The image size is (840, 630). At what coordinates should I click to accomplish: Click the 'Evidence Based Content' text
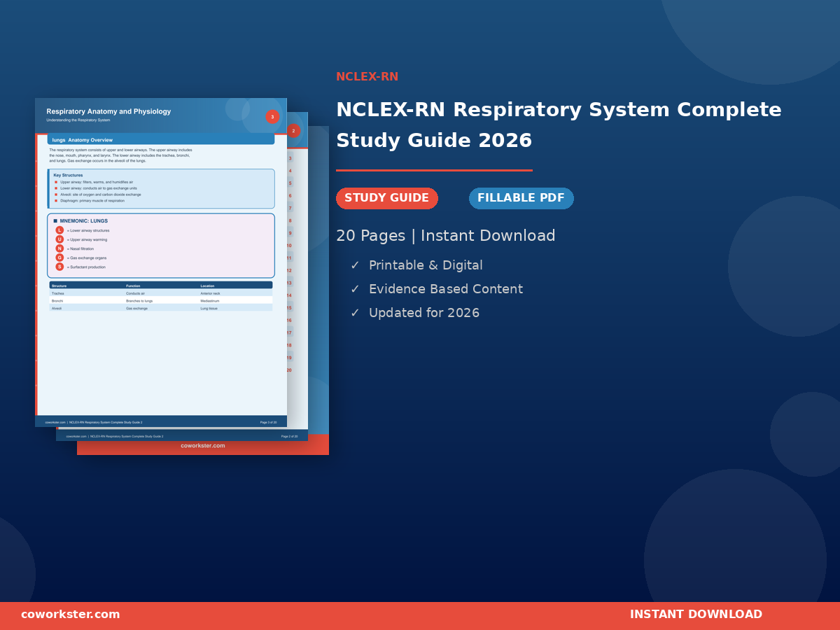(446, 289)
